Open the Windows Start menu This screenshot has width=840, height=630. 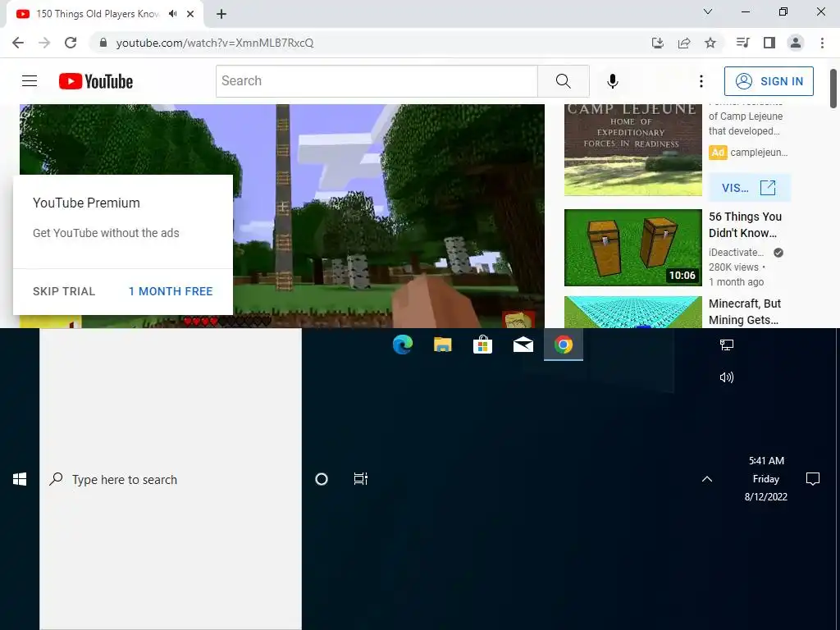tap(20, 479)
